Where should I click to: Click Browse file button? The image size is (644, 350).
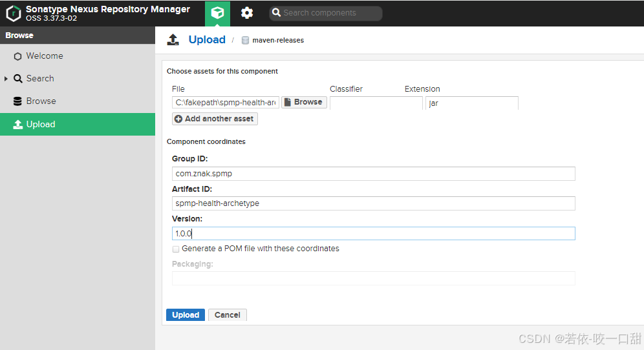tap(304, 102)
